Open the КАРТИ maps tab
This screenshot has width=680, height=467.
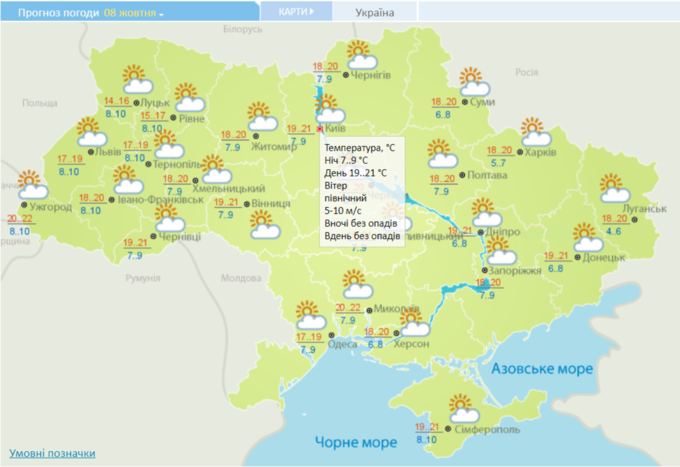tap(296, 12)
